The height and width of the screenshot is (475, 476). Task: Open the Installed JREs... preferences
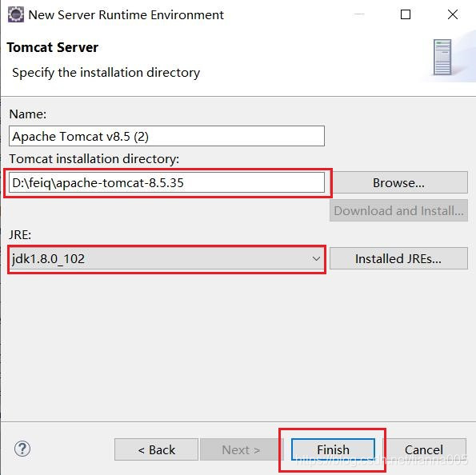398,258
